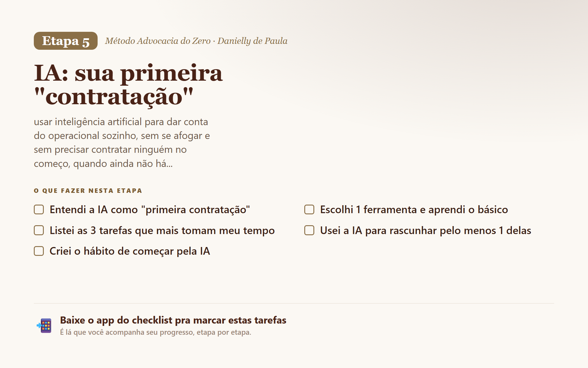Check 'Entendi a IA como primeira contratação' box

(39, 210)
